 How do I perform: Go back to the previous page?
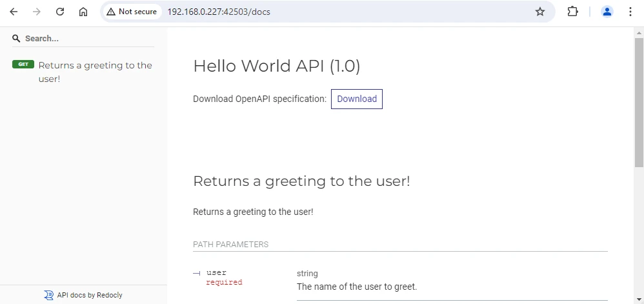(14, 12)
